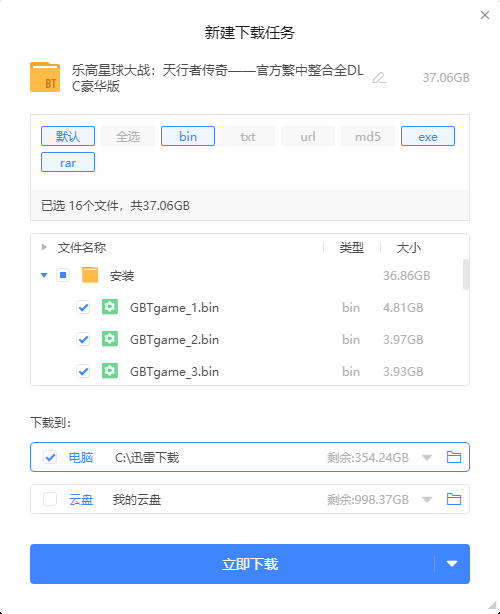This screenshot has height=614, width=500.
Task: Click the BT folder icon
Action: [x=45, y=77]
